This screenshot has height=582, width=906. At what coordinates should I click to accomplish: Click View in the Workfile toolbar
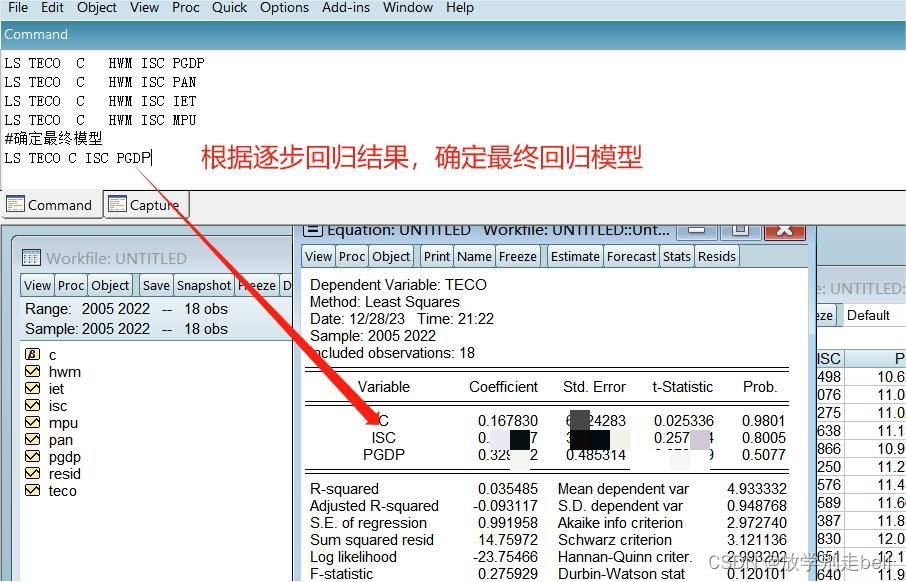click(x=38, y=286)
